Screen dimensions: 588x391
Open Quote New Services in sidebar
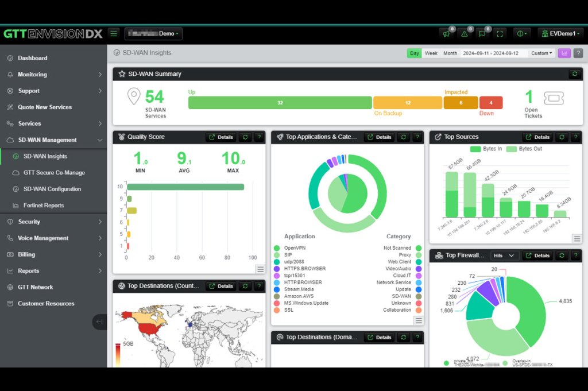[53, 107]
